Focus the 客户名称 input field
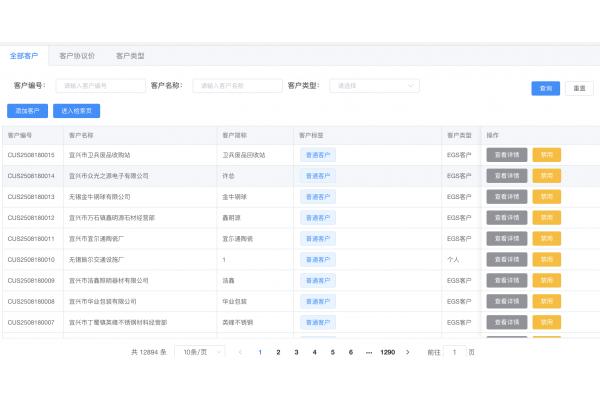Image resolution: width=600 pixels, height=400 pixels. point(236,86)
